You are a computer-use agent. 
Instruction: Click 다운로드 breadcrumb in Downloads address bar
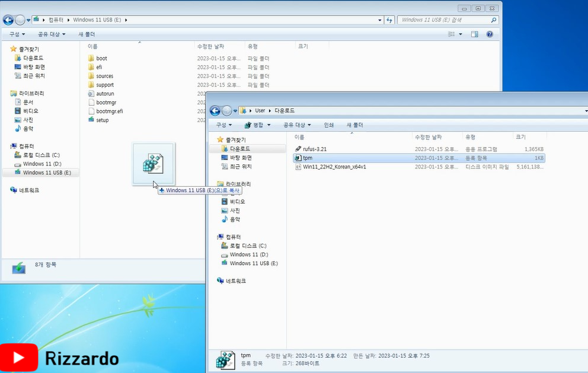tap(285, 111)
